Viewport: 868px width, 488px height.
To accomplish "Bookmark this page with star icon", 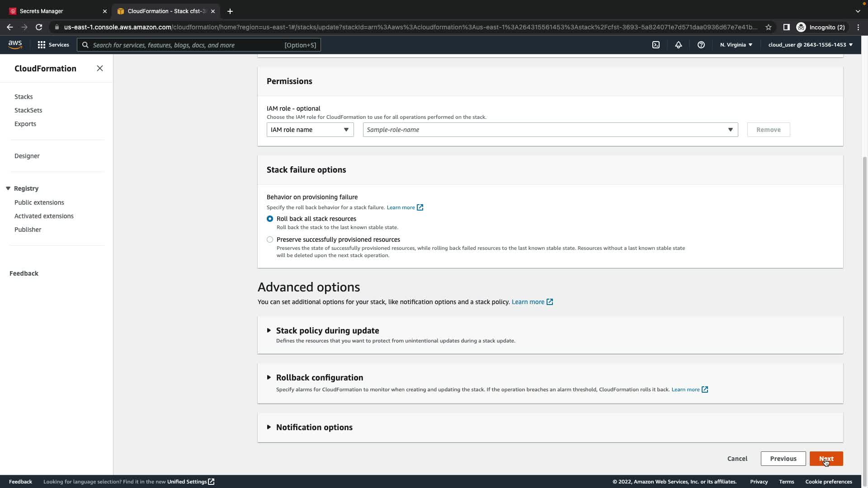I will (769, 27).
